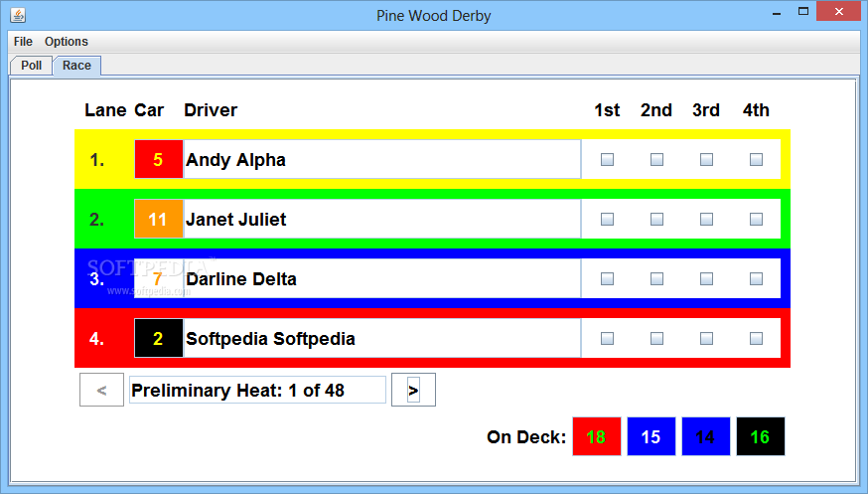The image size is (868, 494).
Task: Select on-deck car 18 red box
Action: click(596, 437)
